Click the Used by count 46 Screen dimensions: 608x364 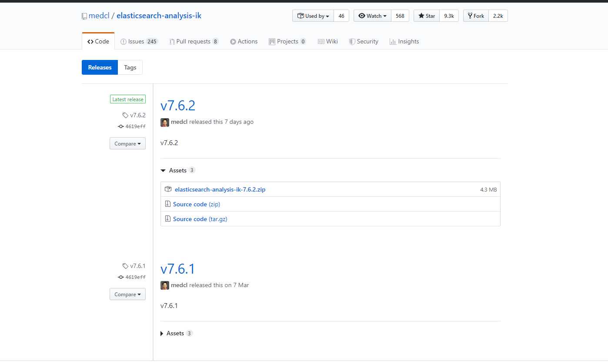click(x=341, y=16)
